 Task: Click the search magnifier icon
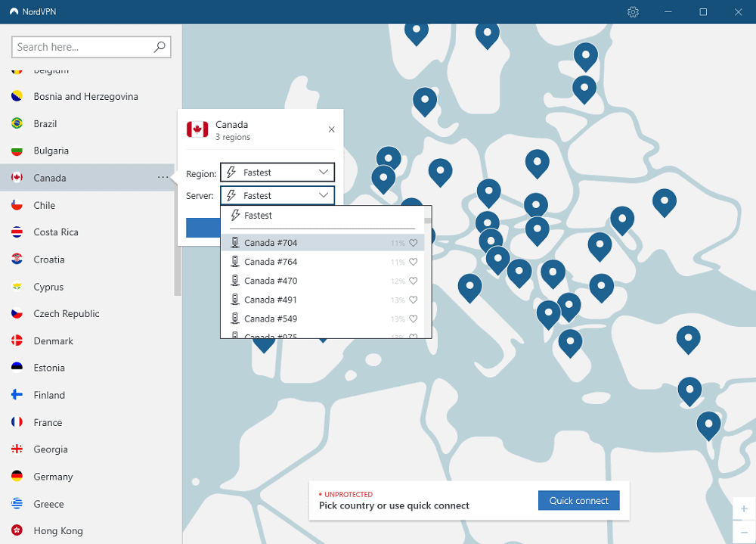click(159, 47)
